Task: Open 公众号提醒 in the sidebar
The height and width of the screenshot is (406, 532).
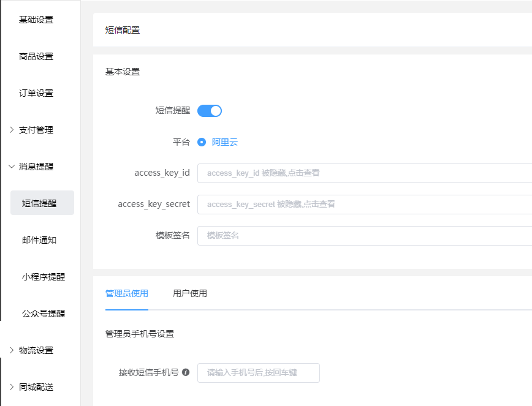Action: [x=44, y=314]
